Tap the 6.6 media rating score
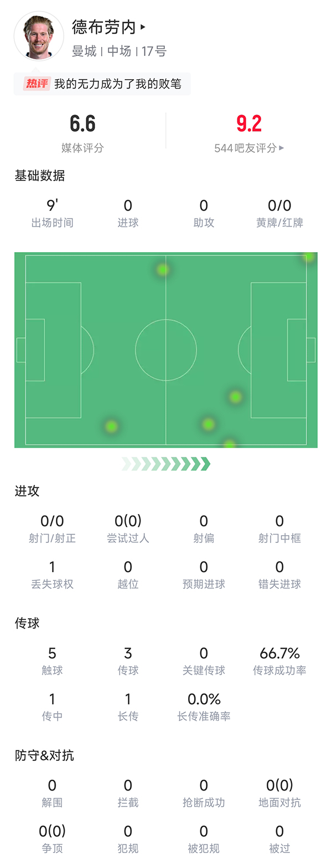Screen dimensions: 332x868 click(82, 123)
